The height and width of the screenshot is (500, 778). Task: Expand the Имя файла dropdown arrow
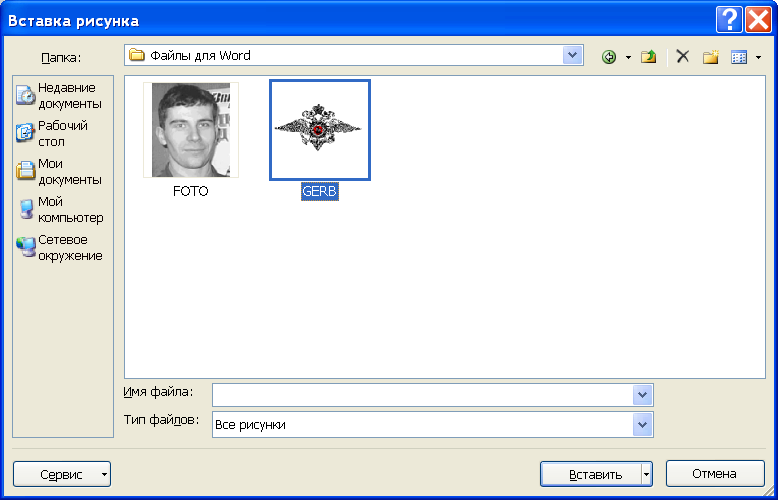point(643,395)
